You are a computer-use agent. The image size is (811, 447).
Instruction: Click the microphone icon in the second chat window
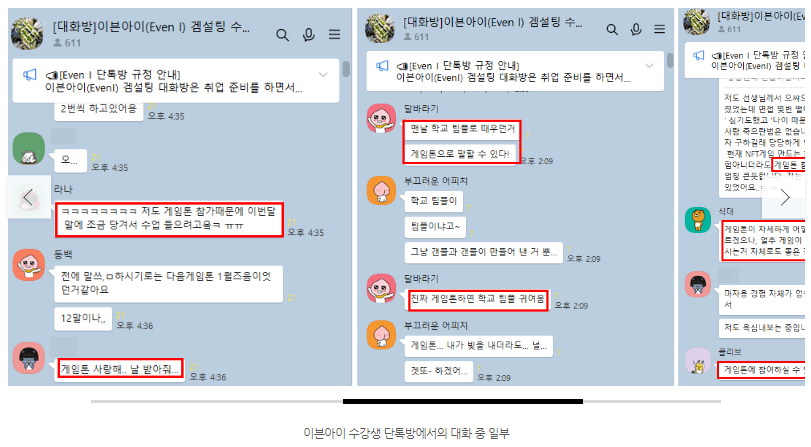pos(636,29)
